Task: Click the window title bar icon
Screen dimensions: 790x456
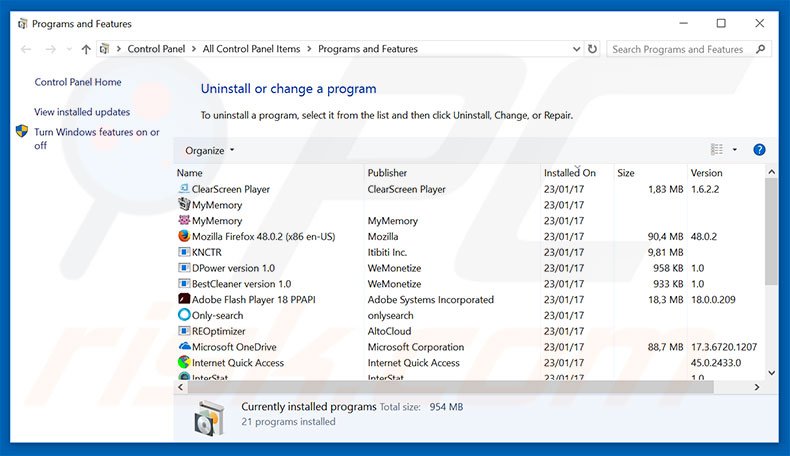Action: coord(22,24)
